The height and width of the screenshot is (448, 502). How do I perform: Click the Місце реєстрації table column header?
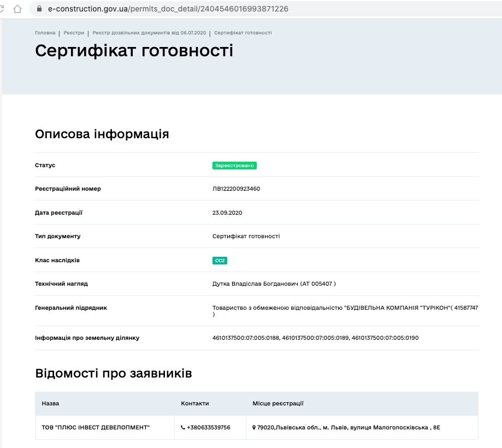tap(278, 404)
